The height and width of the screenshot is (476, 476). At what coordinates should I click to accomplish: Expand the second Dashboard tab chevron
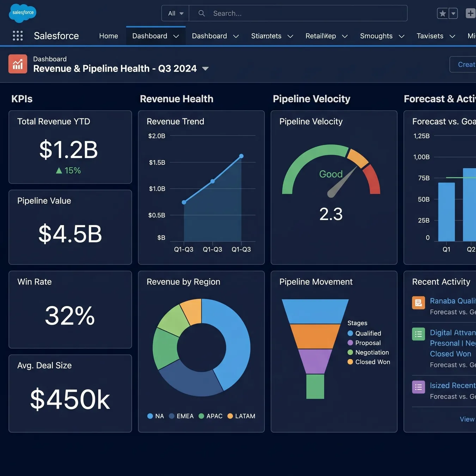click(236, 36)
